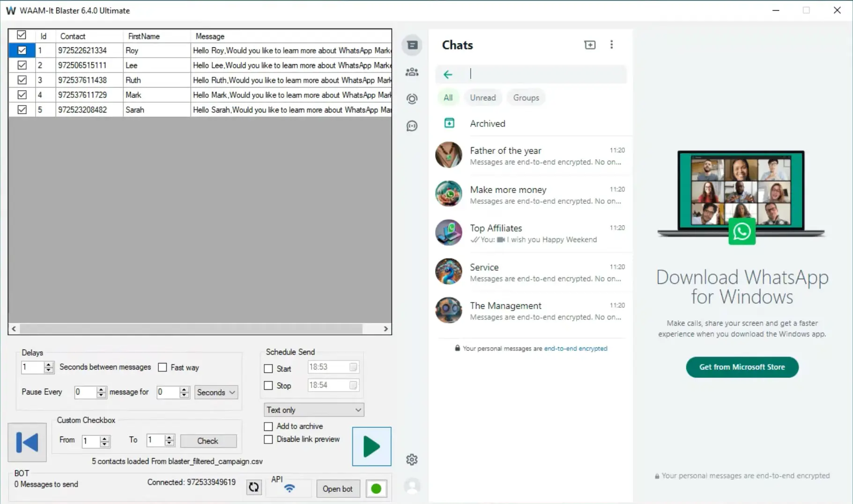Click the Get from Microsoft Store button
Image resolution: width=853 pixels, height=504 pixels.
pyautogui.click(x=742, y=367)
